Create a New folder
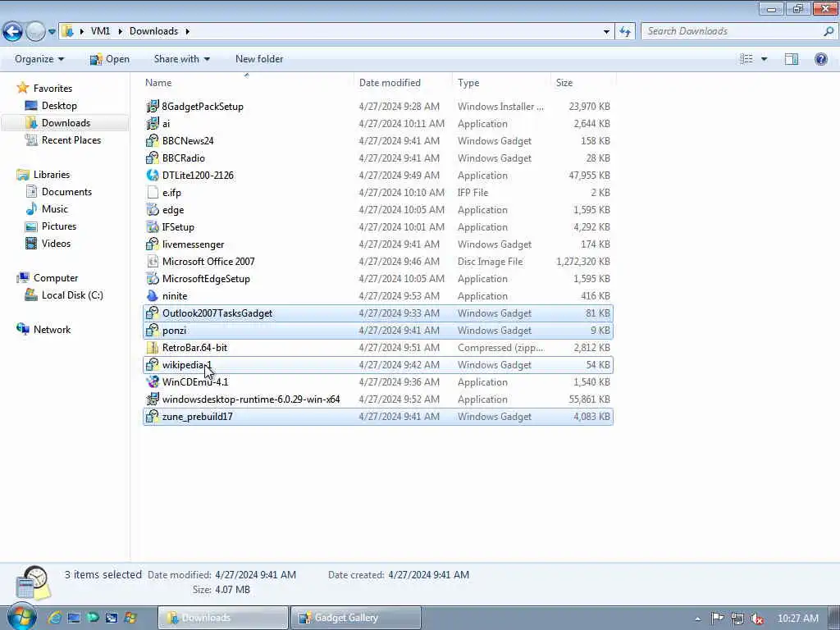 [259, 59]
